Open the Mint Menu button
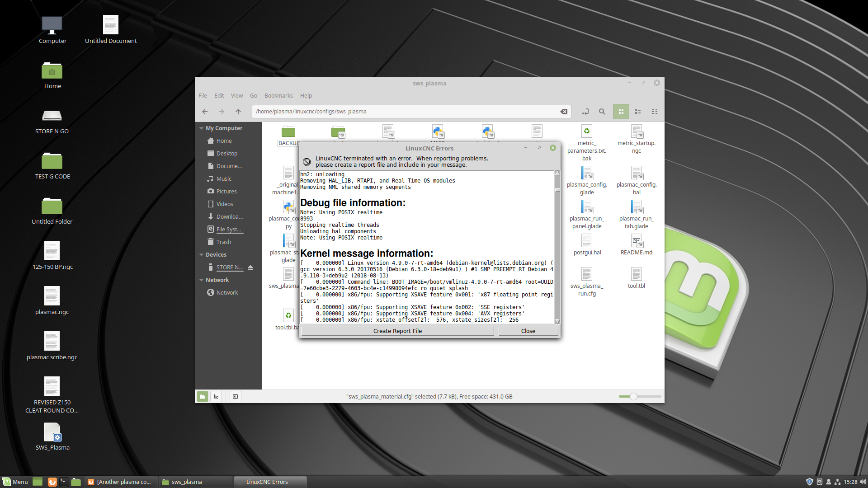Image resolution: width=868 pixels, height=488 pixels. pos(15,482)
